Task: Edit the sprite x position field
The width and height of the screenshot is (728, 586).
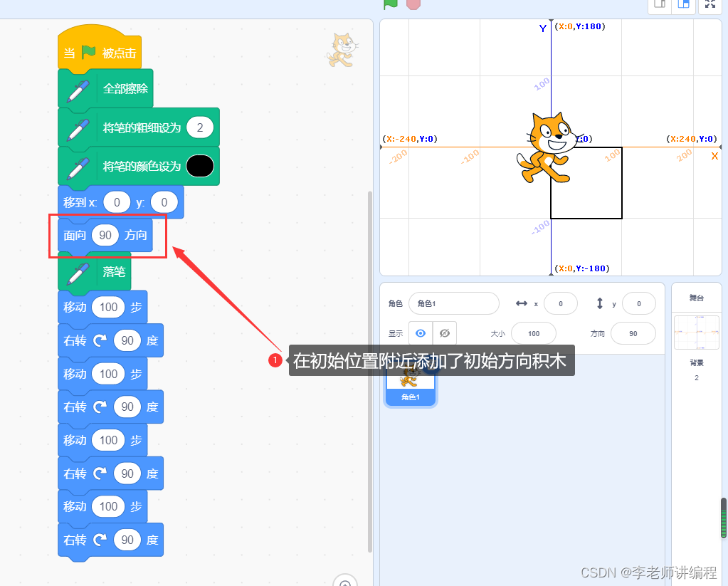Action: 560,303
